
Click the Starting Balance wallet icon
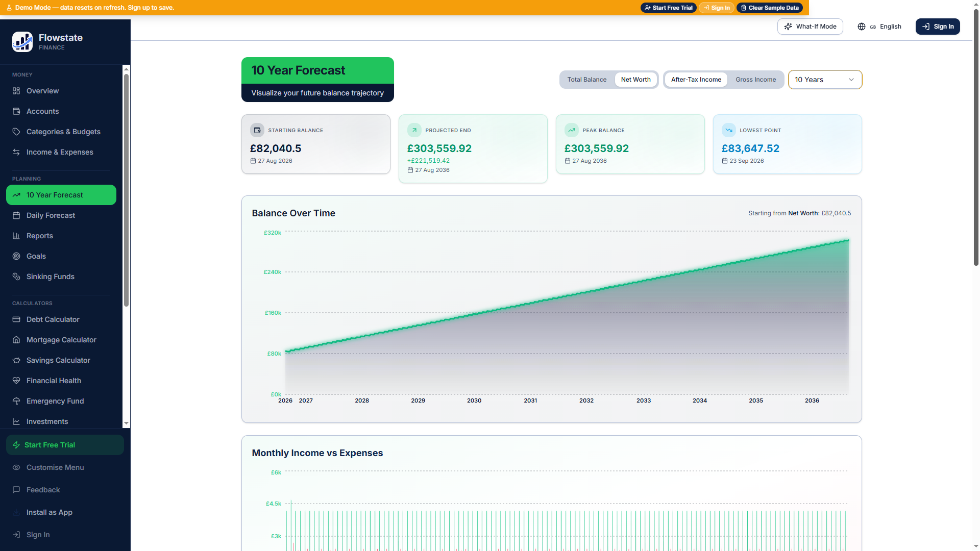tap(257, 130)
